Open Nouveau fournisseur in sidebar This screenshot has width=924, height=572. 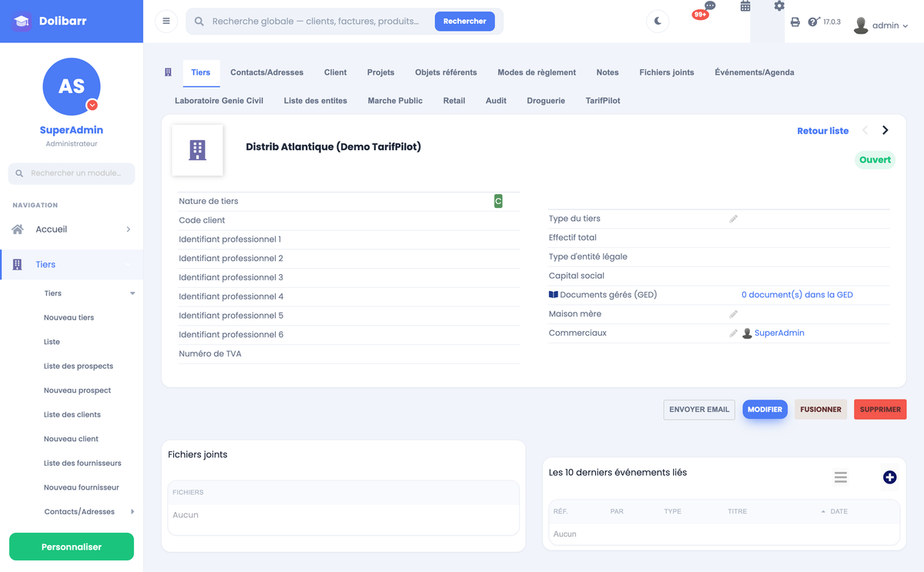[x=81, y=487]
